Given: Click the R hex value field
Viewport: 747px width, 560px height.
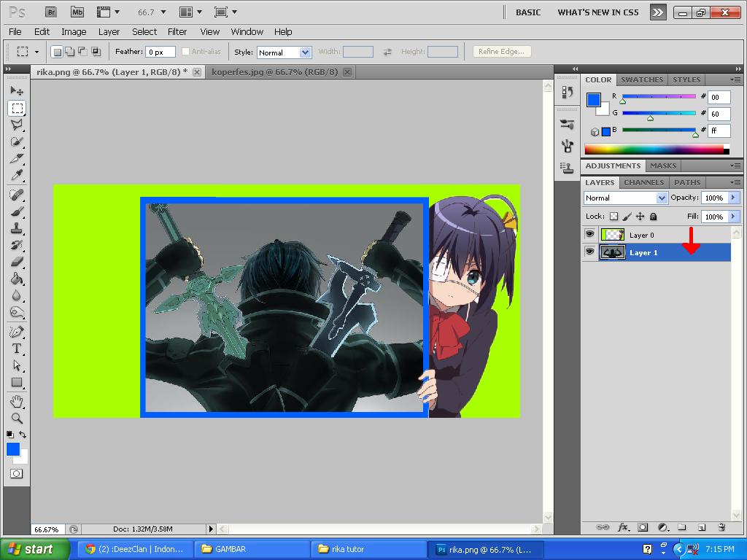Looking at the screenshot, I should [719, 97].
